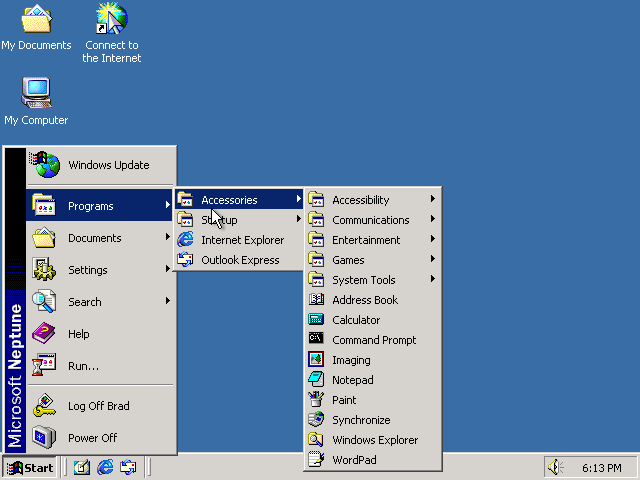Launch Outlook Express from quick launch bar
Viewport: 640px width, 480px height.
128,467
